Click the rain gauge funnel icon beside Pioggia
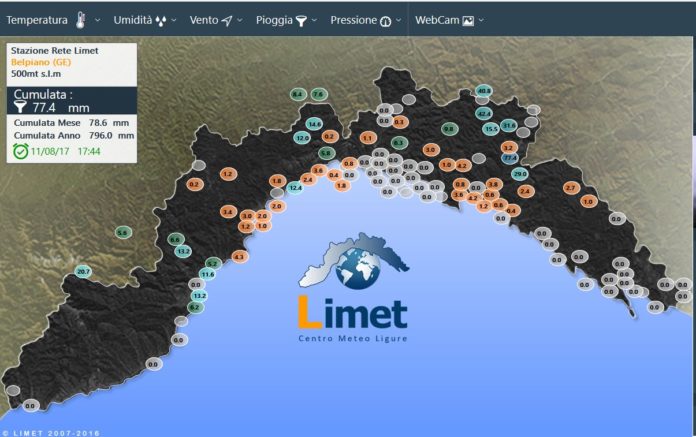 click(301, 21)
